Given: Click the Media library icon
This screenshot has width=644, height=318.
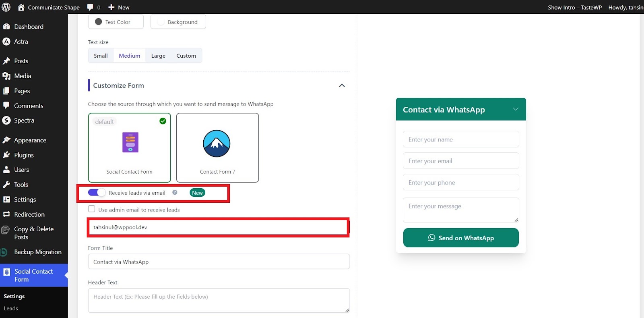Looking at the screenshot, I should pos(6,76).
